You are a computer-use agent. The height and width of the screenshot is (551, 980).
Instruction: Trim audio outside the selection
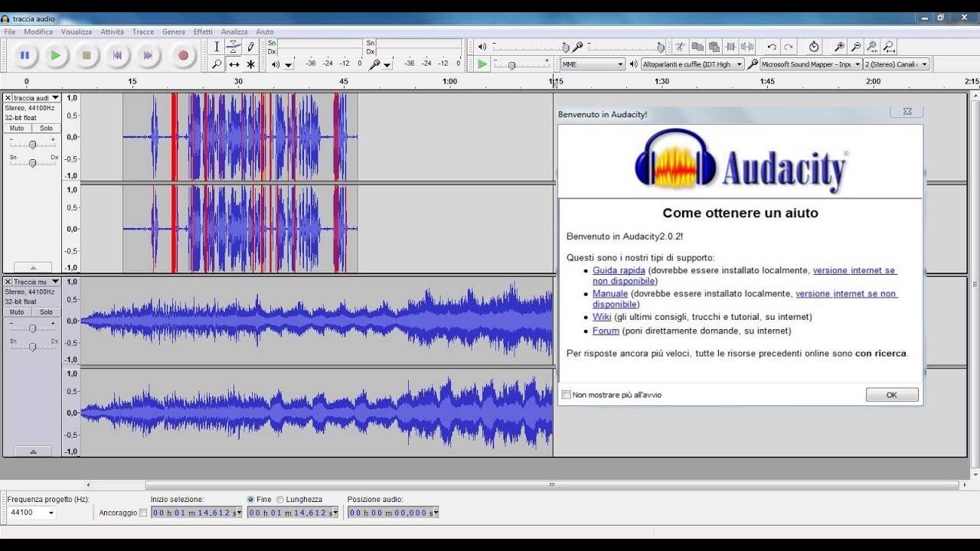pyautogui.click(x=730, y=47)
